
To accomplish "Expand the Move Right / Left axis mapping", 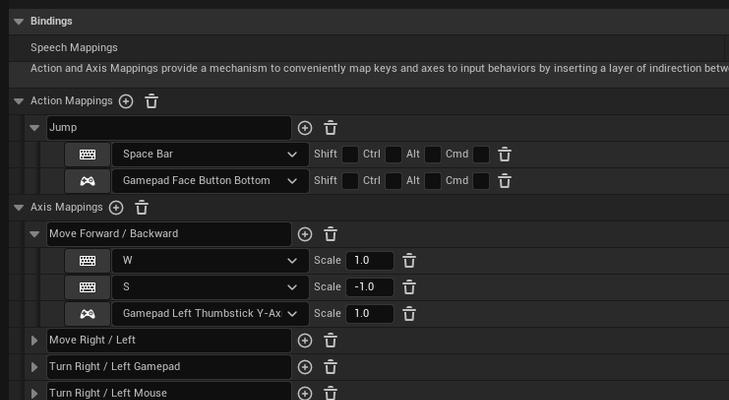I will [34, 340].
